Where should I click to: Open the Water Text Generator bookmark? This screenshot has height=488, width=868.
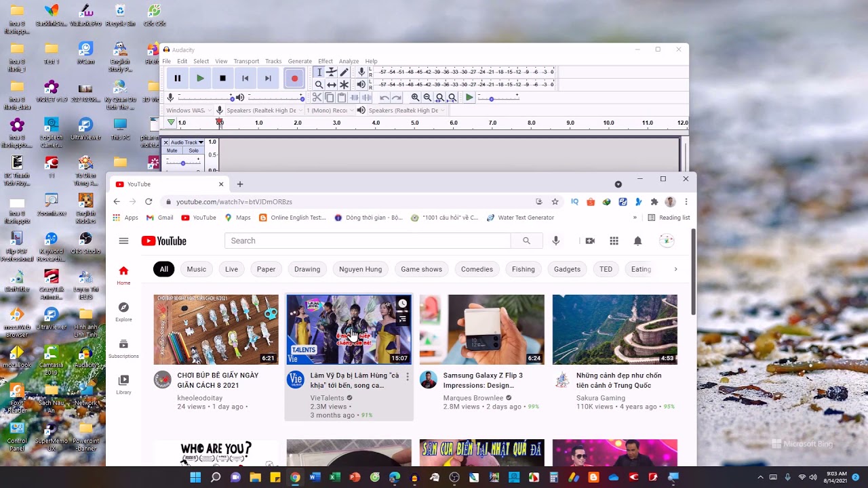point(521,218)
